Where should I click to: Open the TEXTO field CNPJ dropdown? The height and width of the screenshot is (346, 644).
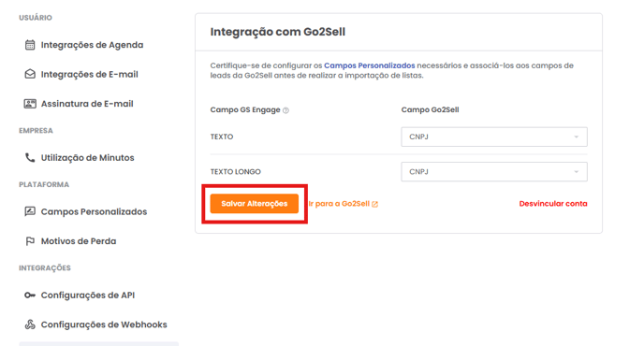pyautogui.click(x=494, y=137)
